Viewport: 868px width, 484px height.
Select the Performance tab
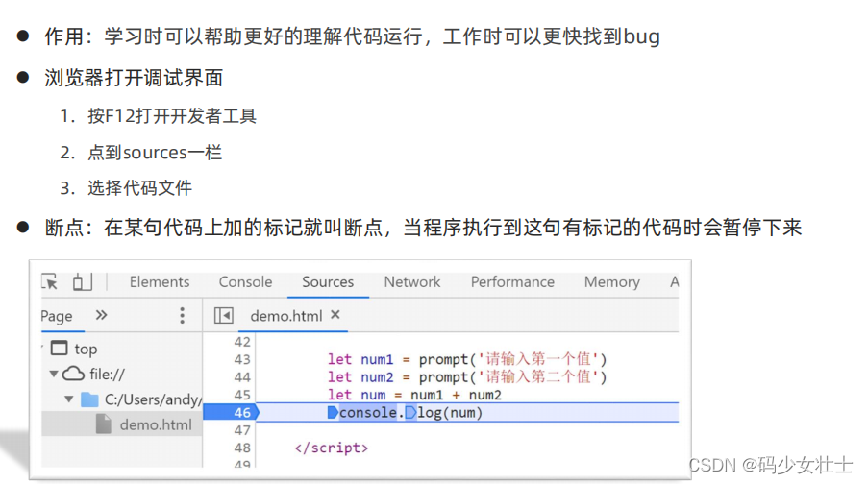(x=512, y=281)
